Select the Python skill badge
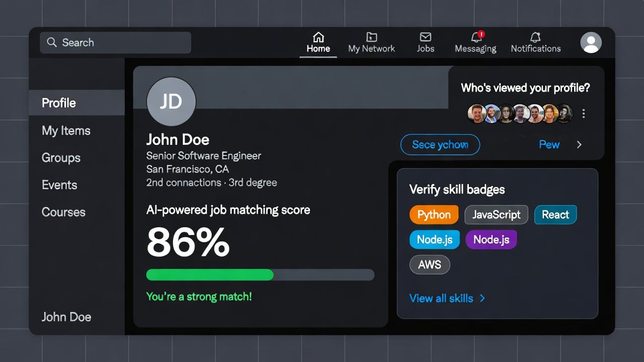 (x=434, y=215)
